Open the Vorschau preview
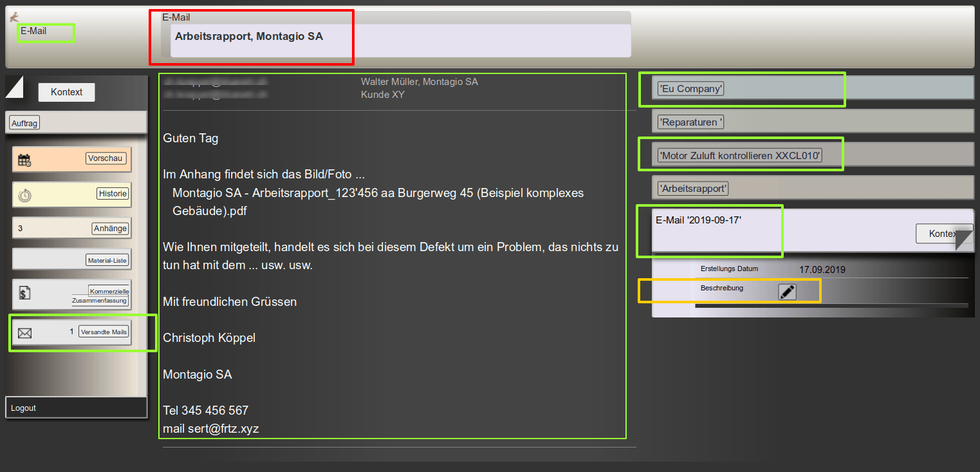 [x=106, y=158]
